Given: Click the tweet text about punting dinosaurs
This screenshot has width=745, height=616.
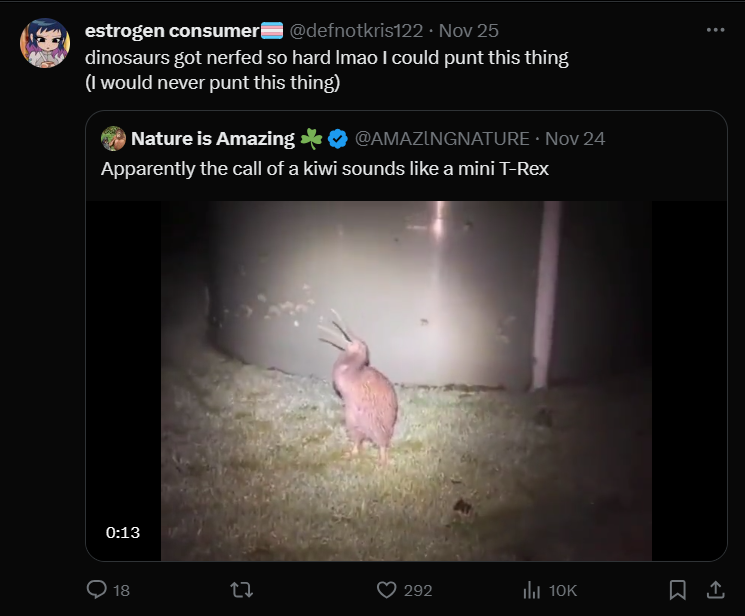Looking at the screenshot, I should (327, 70).
